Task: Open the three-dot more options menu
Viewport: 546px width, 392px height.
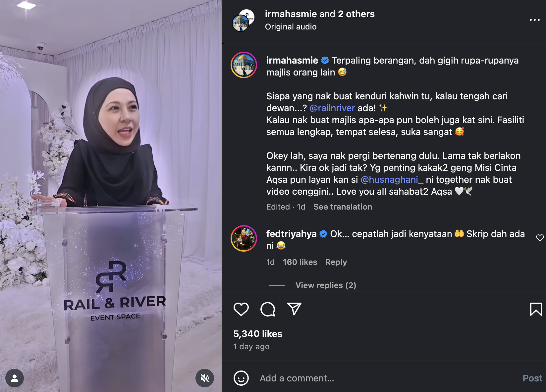Action: 534,20
